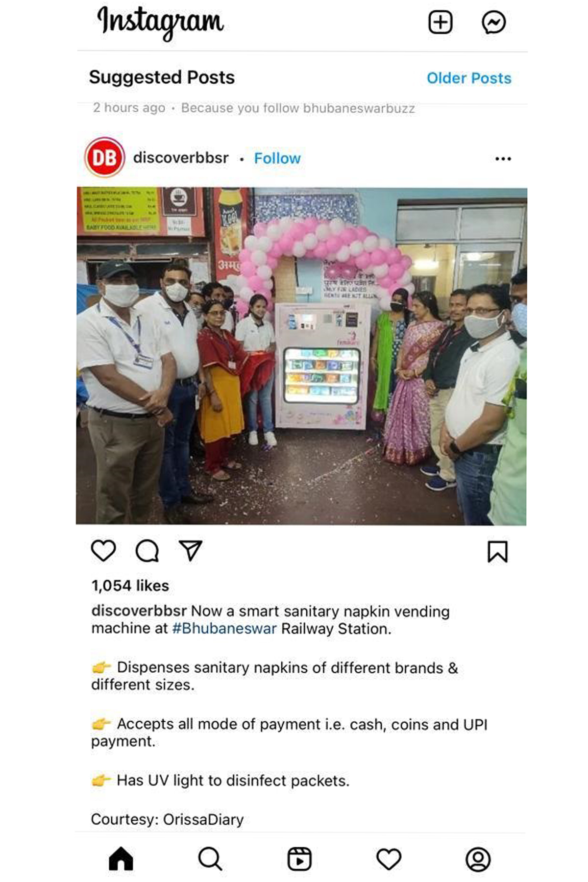Tap the vending machine post photo
588x882 pixels.
301,356
